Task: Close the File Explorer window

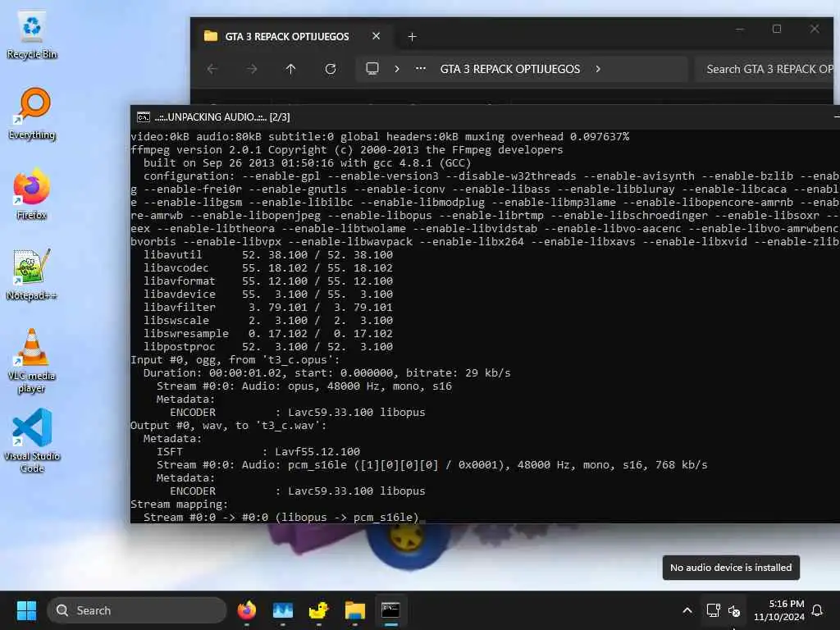Action: [x=815, y=29]
